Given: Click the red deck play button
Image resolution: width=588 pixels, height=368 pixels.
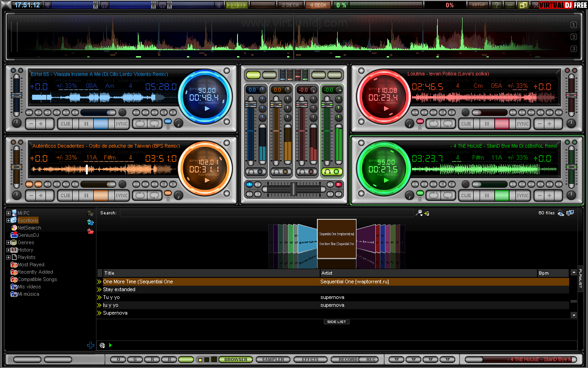Looking at the screenshot, I should [x=502, y=124].
